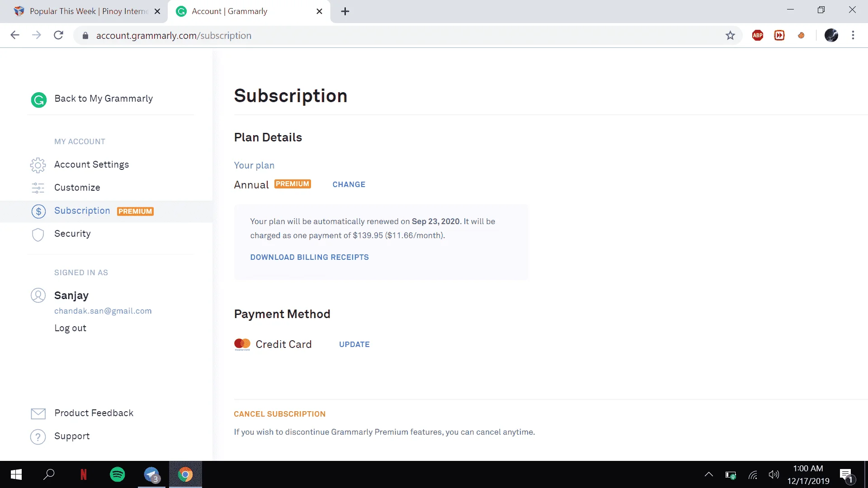
Task: Open the Customize section
Action: 77,188
